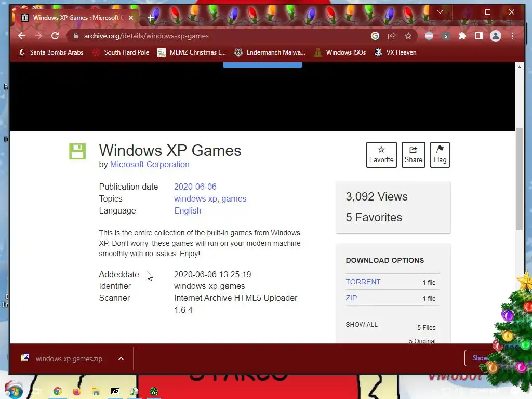Image resolution: width=532 pixels, height=399 pixels.
Task: Open the gray S extension
Action: click(446, 36)
